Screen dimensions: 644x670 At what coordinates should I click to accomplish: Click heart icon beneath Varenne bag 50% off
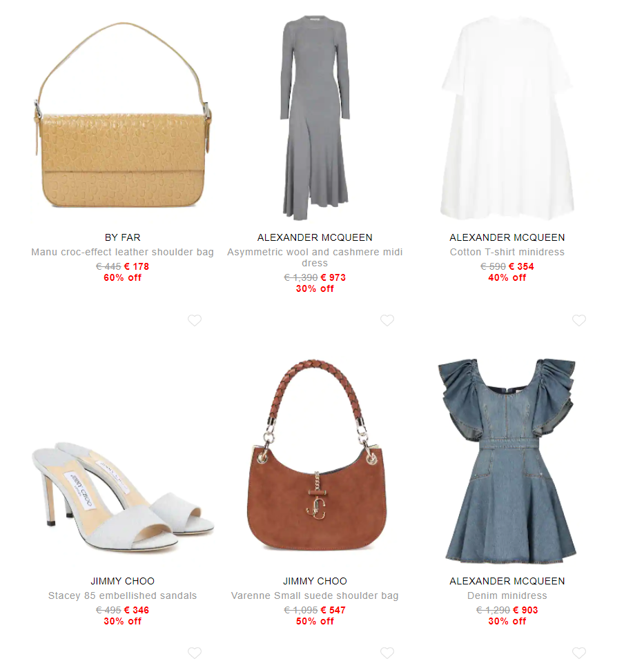[387, 653]
